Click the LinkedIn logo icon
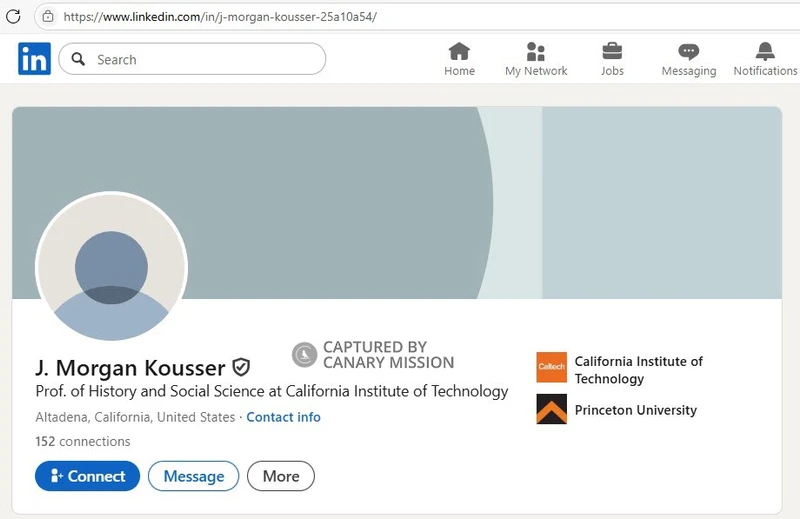 pos(34,59)
